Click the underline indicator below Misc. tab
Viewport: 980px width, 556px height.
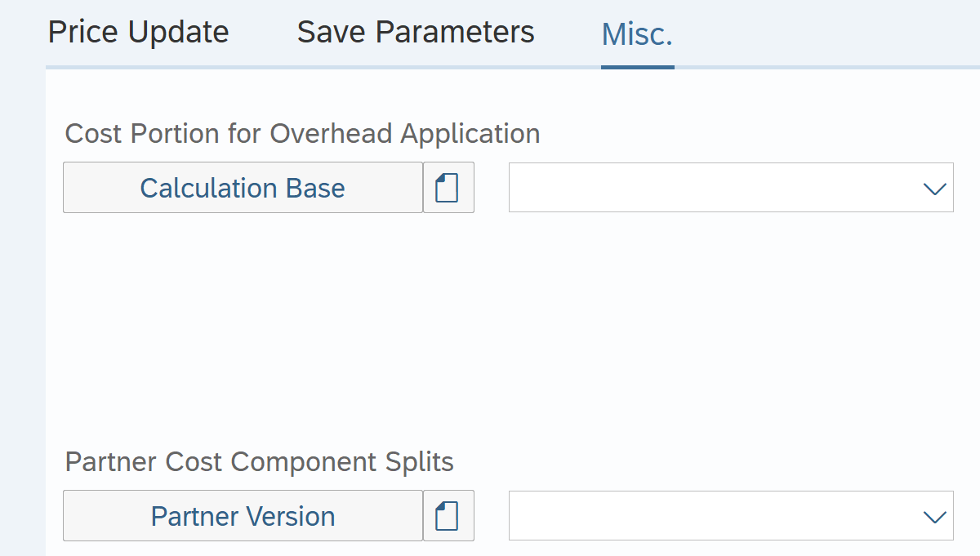click(x=637, y=66)
